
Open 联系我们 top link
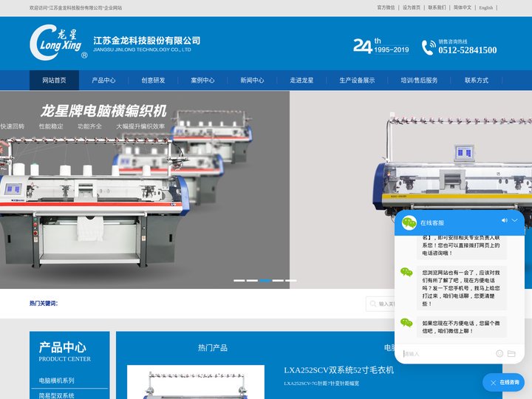click(437, 7)
